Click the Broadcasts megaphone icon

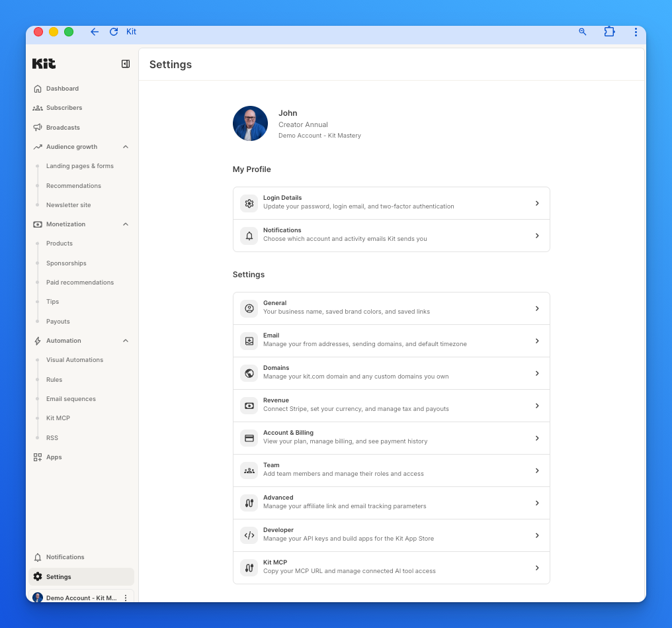pos(38,127)
